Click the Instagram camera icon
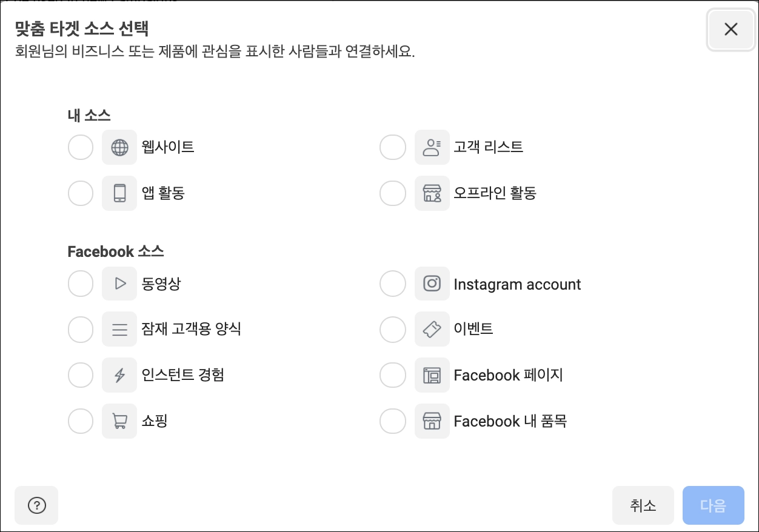Screen dimensions: 759x532 (x=432, y=284)
